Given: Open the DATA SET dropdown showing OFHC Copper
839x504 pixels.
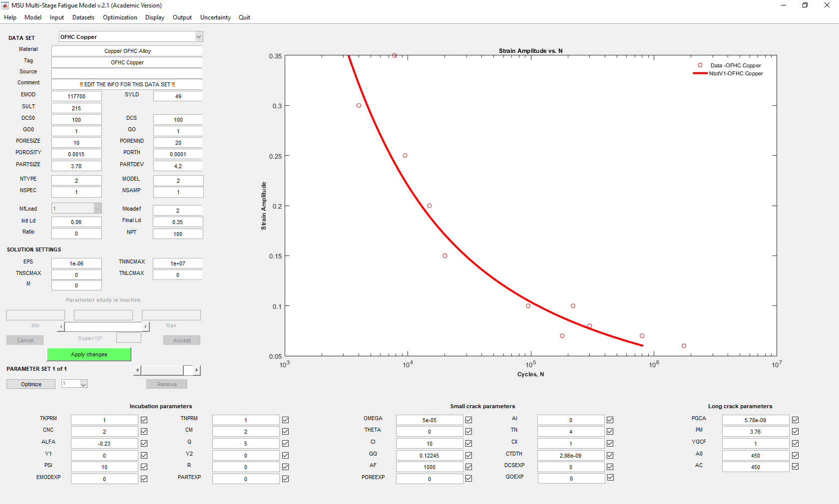Looking at the screenshot, I should (198, 37).
